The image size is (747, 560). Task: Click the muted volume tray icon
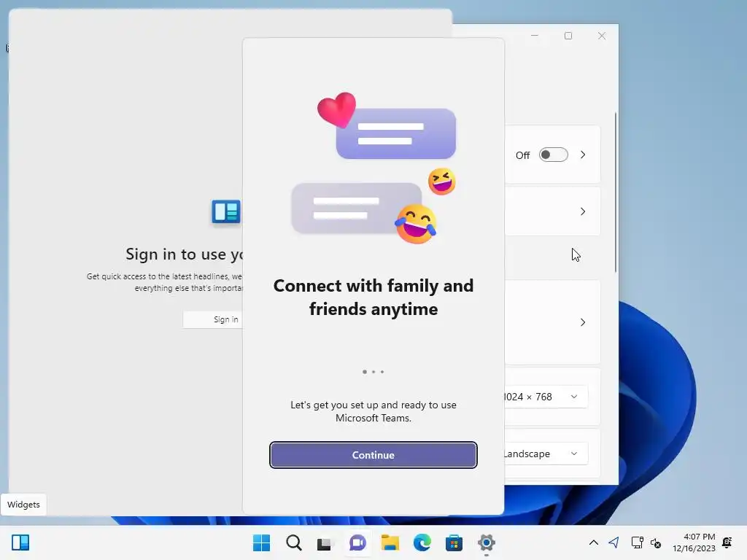click(x=656, y=542)
